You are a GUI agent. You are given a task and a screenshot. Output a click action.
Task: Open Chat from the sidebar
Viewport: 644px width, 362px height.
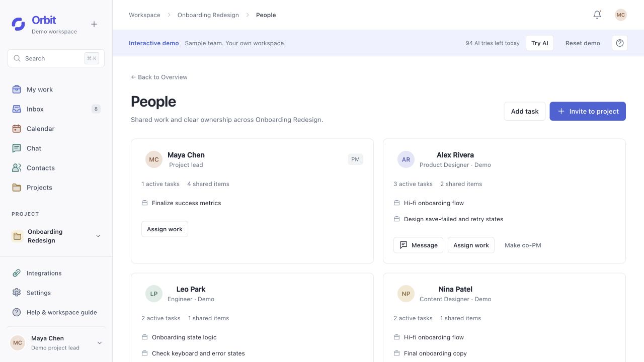point(56,148)
